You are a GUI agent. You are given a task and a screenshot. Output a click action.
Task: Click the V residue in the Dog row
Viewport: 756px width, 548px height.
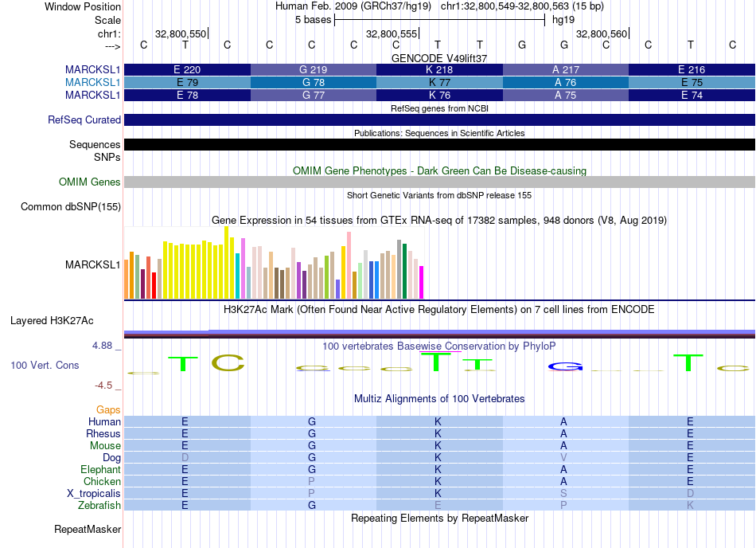(563, 457)
